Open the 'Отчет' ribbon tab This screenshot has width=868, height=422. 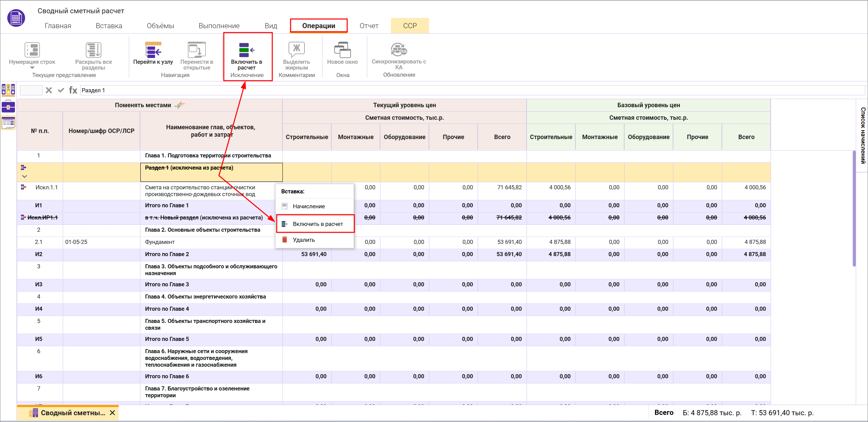click(369, 26)
